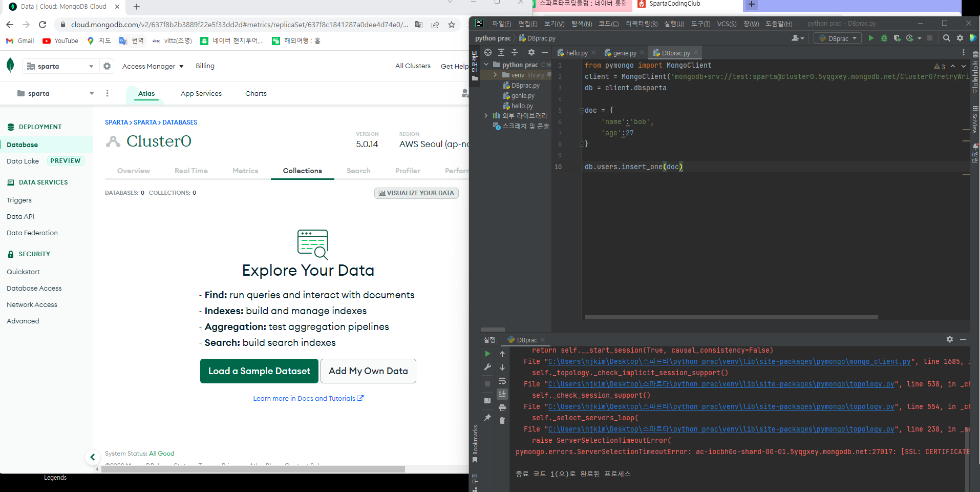Switch to the genie.py editor tab

pos(625,53)
